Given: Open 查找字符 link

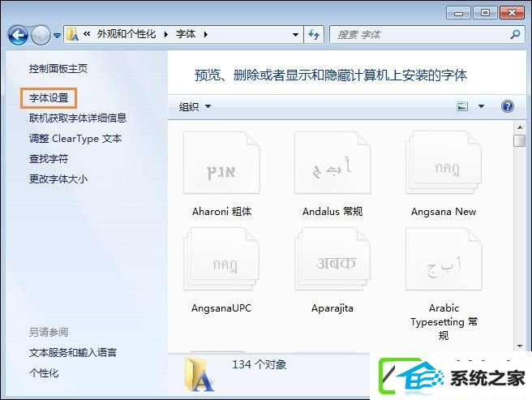Looking at the screenshot, I should coord(49,158).
